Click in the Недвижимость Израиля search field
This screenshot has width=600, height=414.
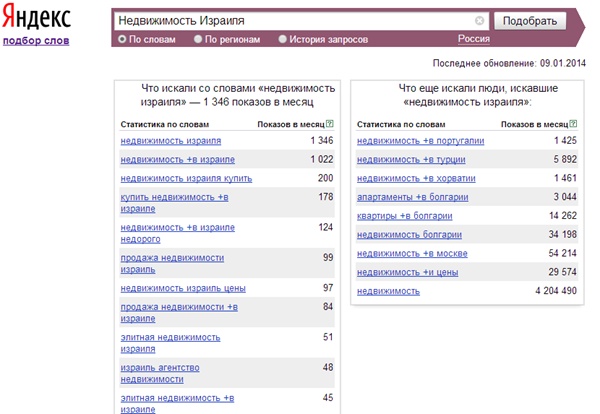[x=295, y=21]
